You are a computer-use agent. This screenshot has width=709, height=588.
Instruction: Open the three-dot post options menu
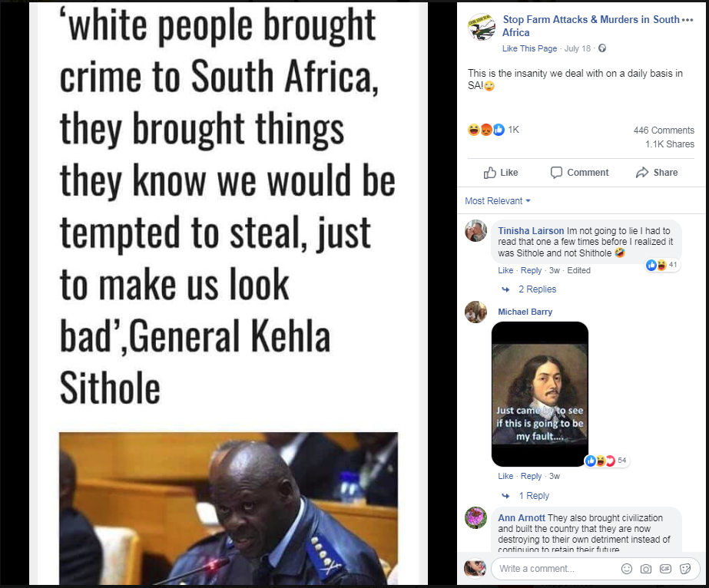[687, 20]
